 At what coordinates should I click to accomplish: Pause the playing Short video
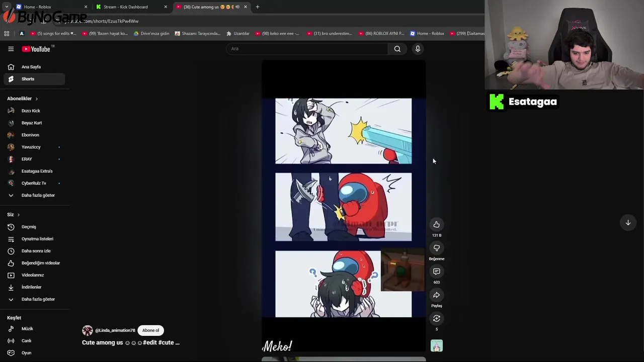344,206
